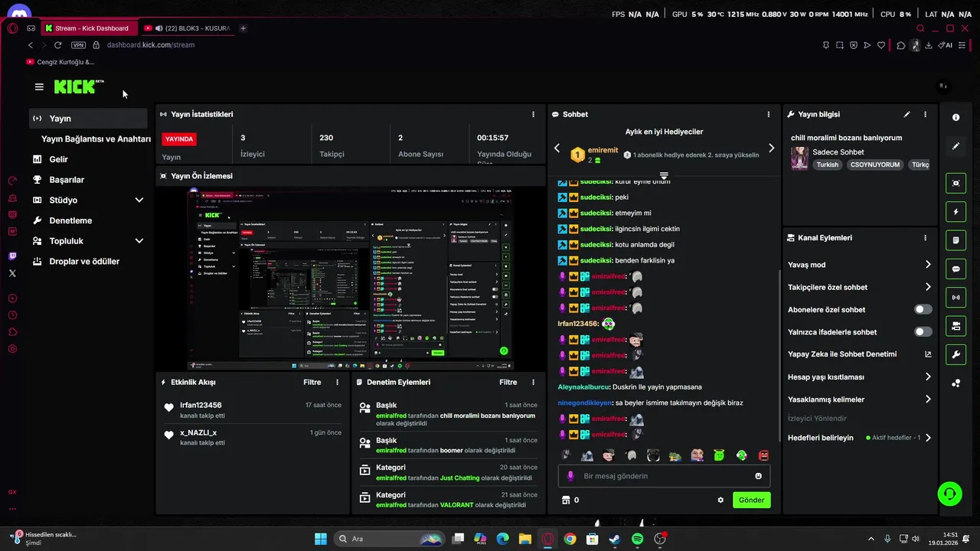The height and width of the screenshot is (551, 980).
Task: Open Yasaklanmış kelimeler arrow
Action: click(928, 399)
